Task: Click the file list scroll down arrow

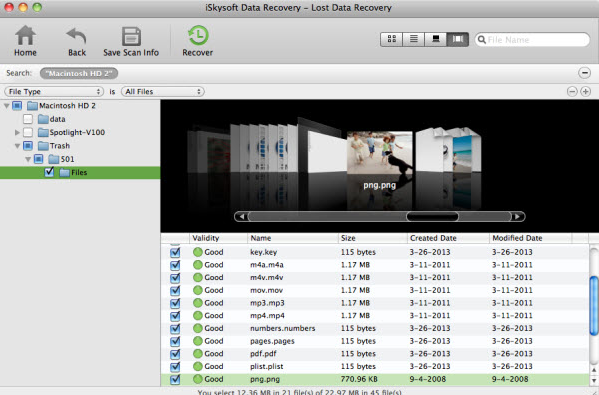Action: [594, 380]
